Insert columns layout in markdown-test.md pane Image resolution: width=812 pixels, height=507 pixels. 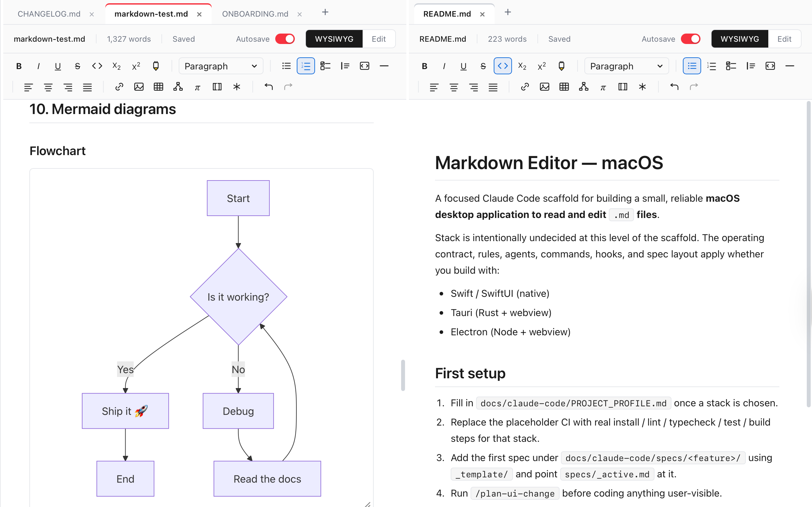pyautogui.click(x=217, y=87)
